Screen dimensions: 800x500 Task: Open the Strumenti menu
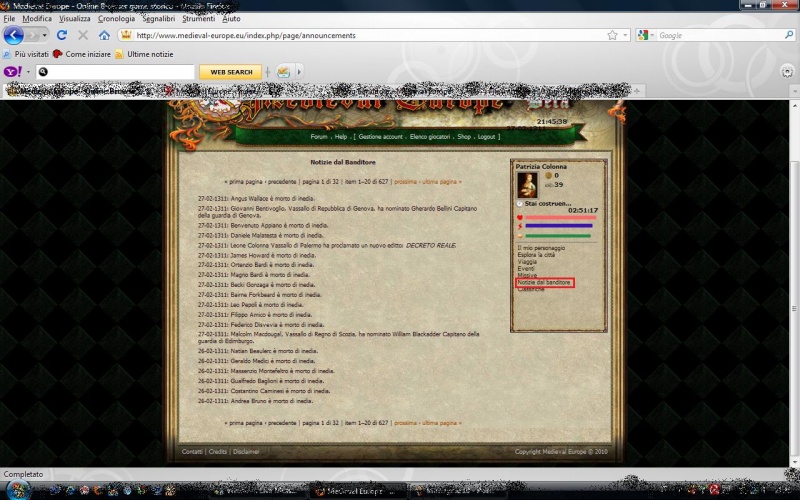tap(199, 19)
